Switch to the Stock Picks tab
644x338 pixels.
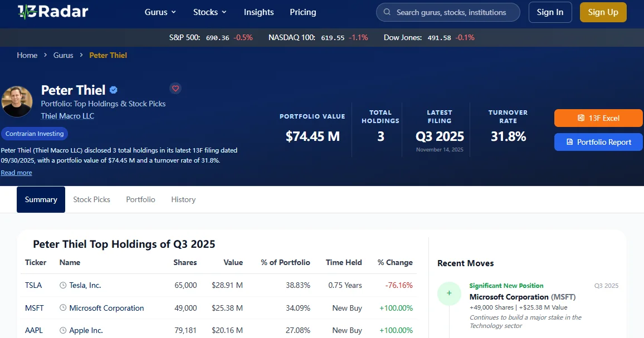pyautogui.click(x=91, y=199)
